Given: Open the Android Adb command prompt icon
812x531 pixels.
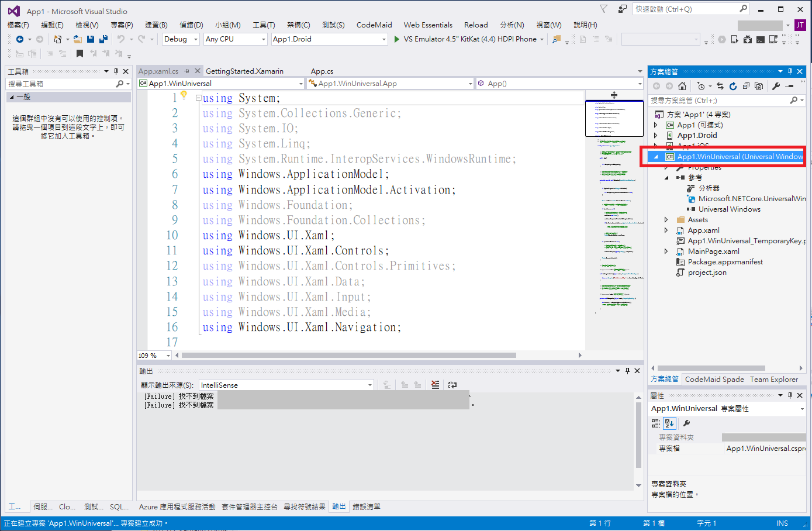Looking at the screenshot, I should tap(760, 39).
